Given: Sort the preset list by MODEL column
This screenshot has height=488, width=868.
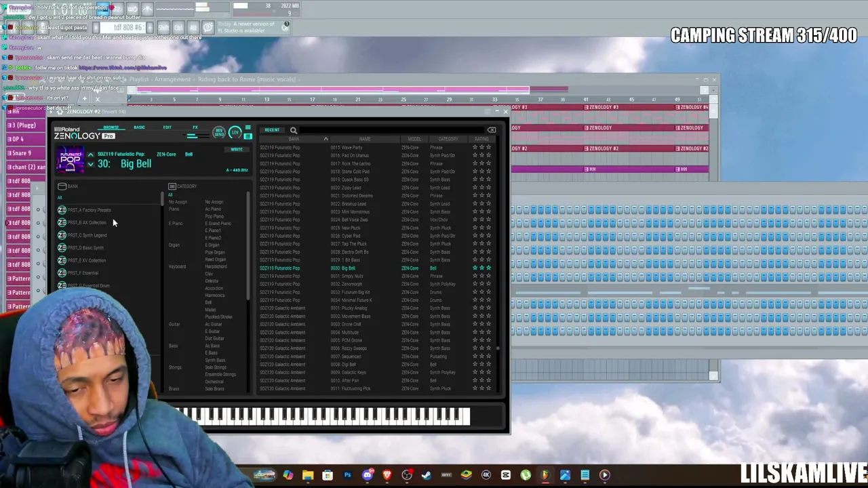Looking at the screenshot, I should coord(414,139).
